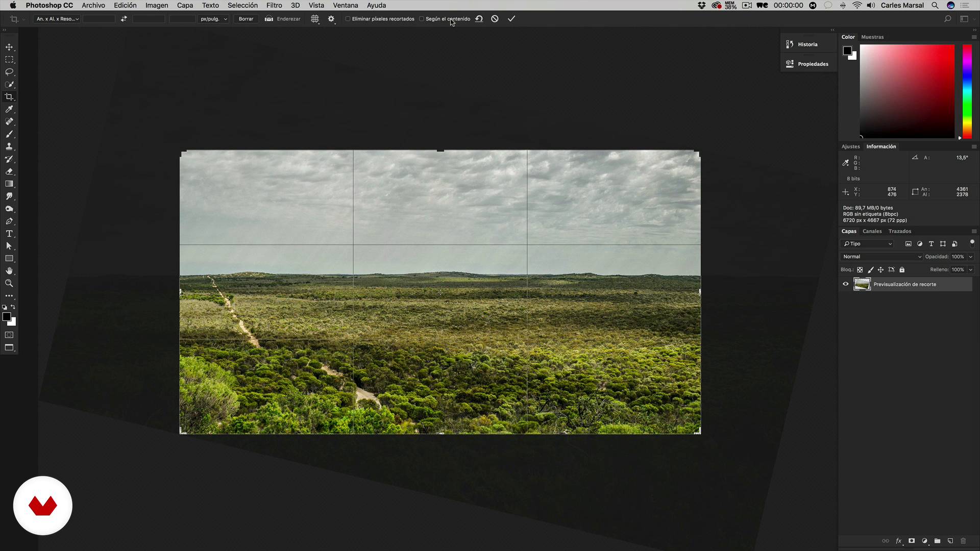Image resolution: width=980 pixels, height=551 pixels.
Task: Expand the Relleno value dropdown
Action: coord(971,270)
